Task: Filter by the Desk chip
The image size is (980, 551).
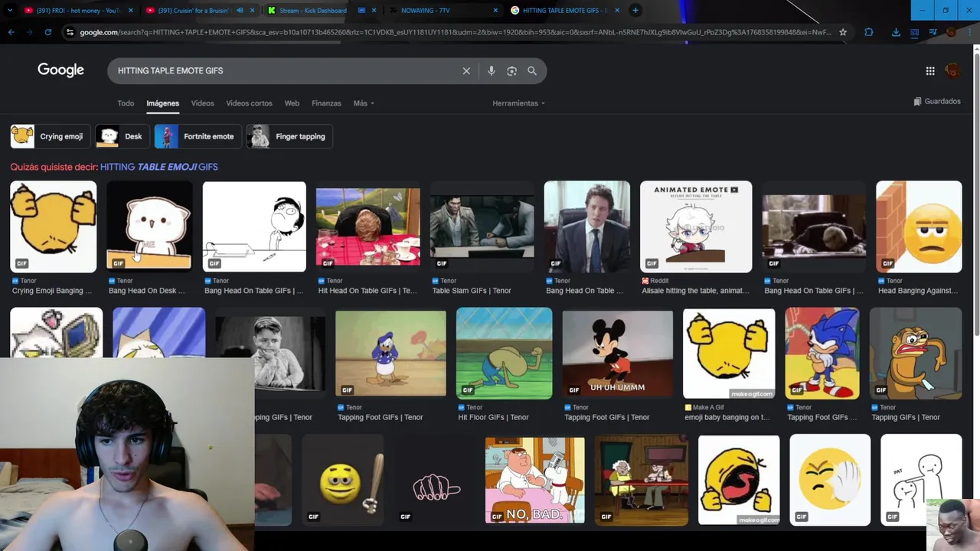Action: [122, 136]
